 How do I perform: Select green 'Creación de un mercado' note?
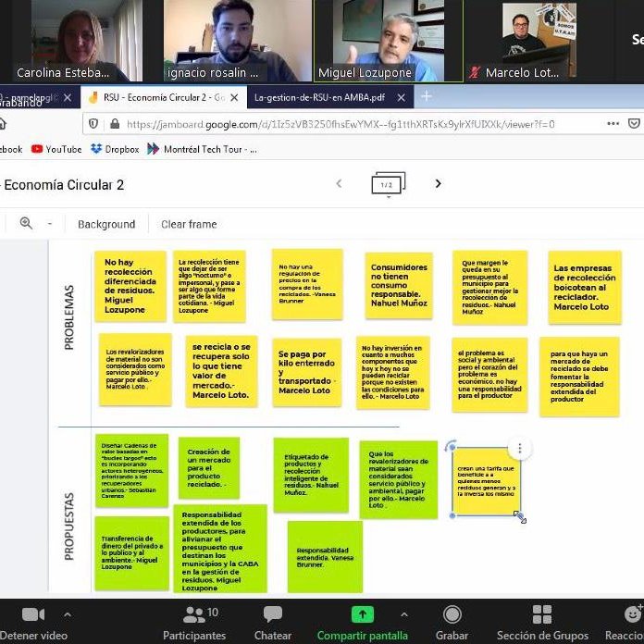[208, 468]
